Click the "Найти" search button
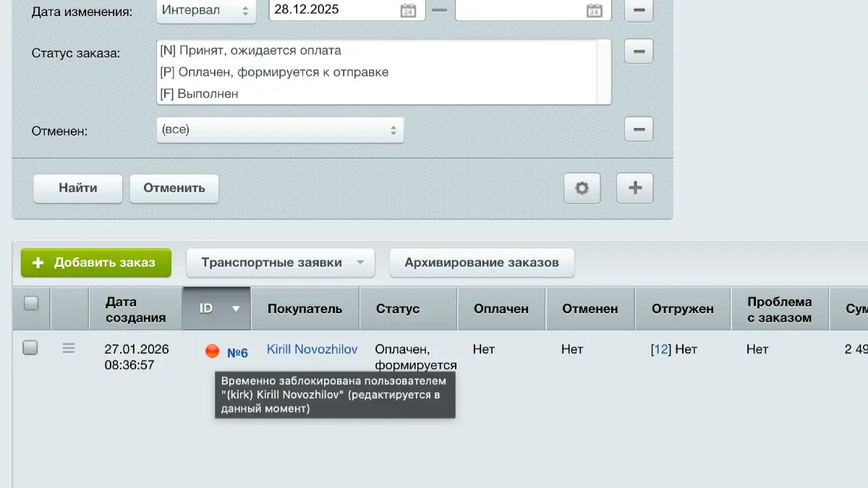 pyautogui.click(x=77, y=188)
